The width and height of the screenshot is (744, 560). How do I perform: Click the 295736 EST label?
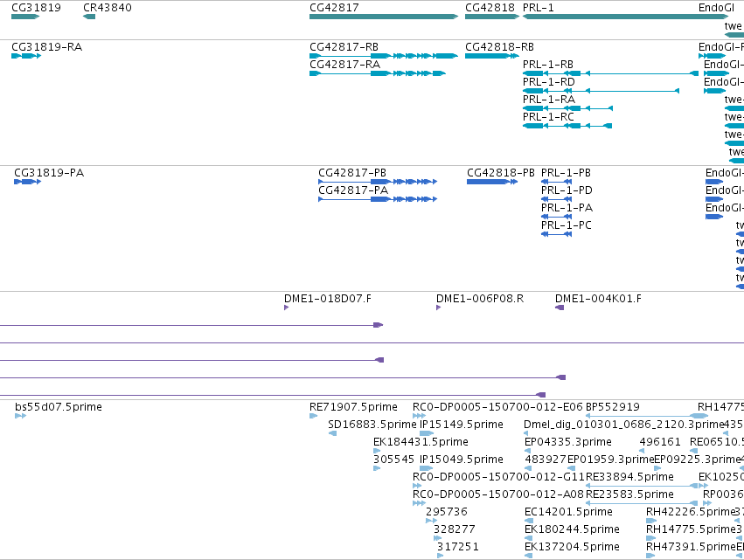point(447,512)
